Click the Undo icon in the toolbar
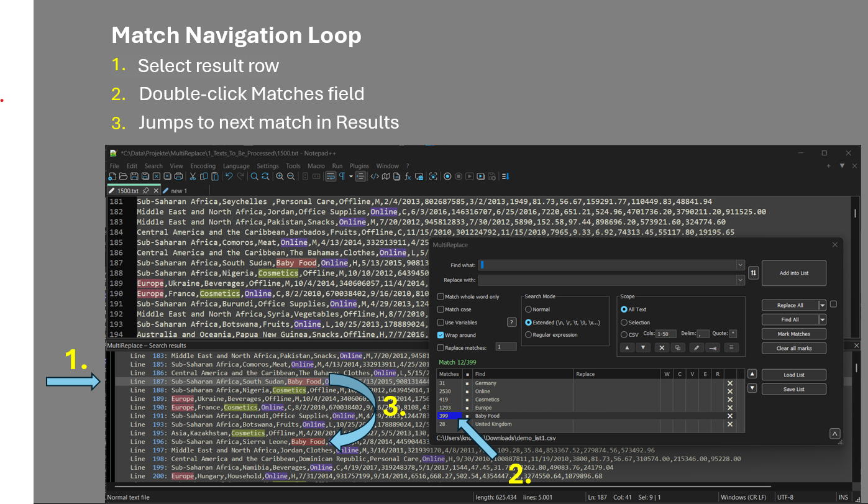The width and height of the screenshot is (868, 504). click(229, 176)
